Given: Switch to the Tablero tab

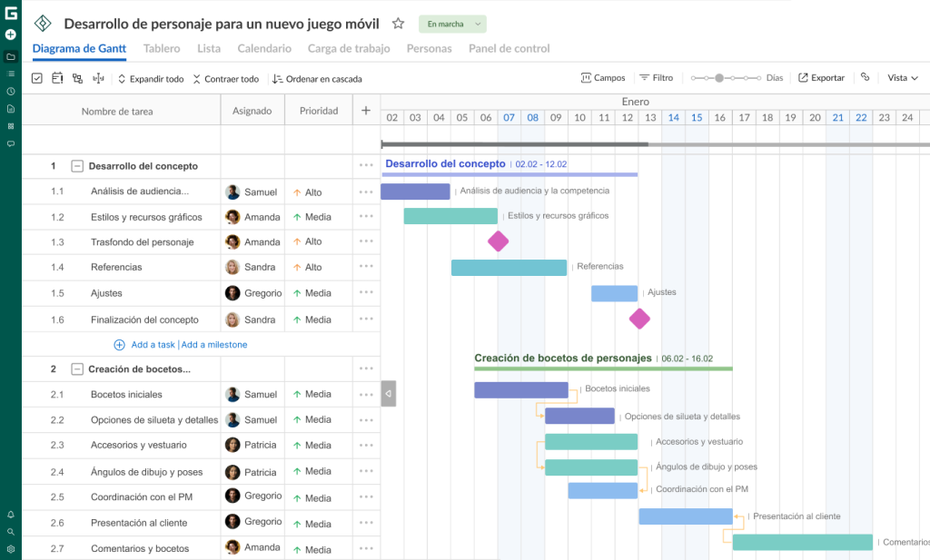Looking at the screenshot, I should coord(162,49).
